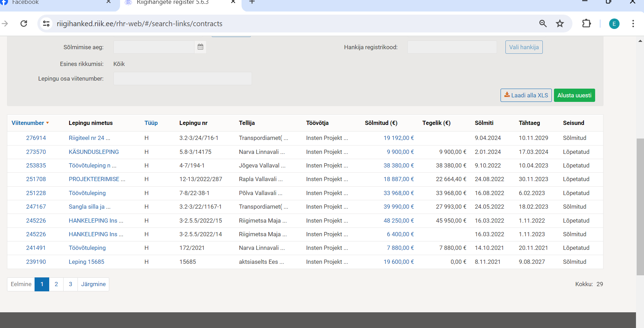Open the calendar picker for Sõlmimise aeg
644x328 pixels.
pos(200,47)
